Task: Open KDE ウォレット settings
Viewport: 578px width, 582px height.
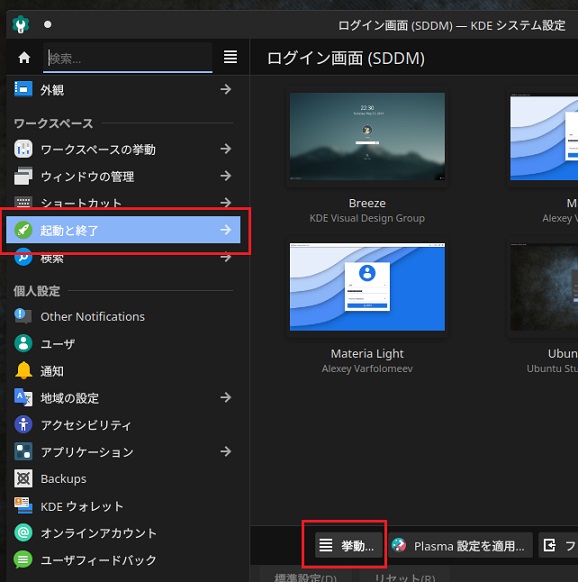Action: click(x=123, y=506)
